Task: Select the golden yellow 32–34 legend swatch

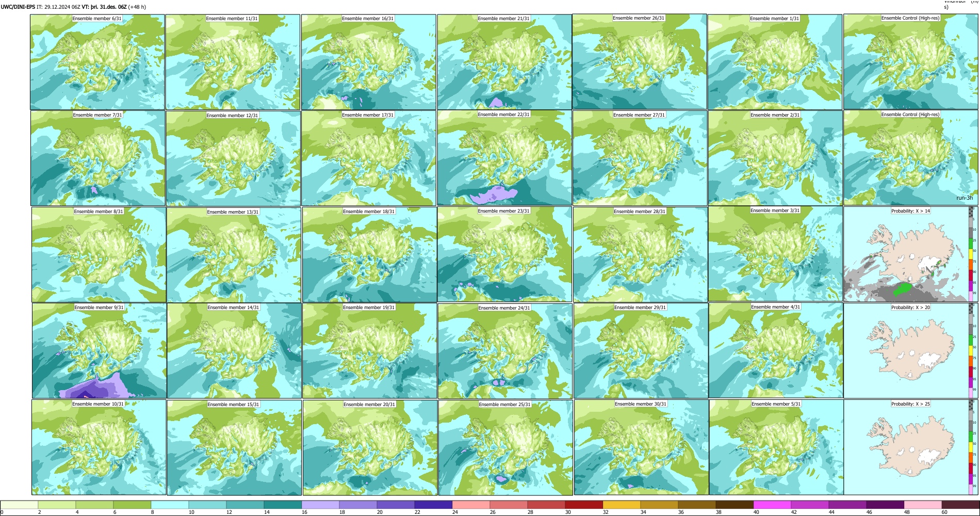Action: 622,505
